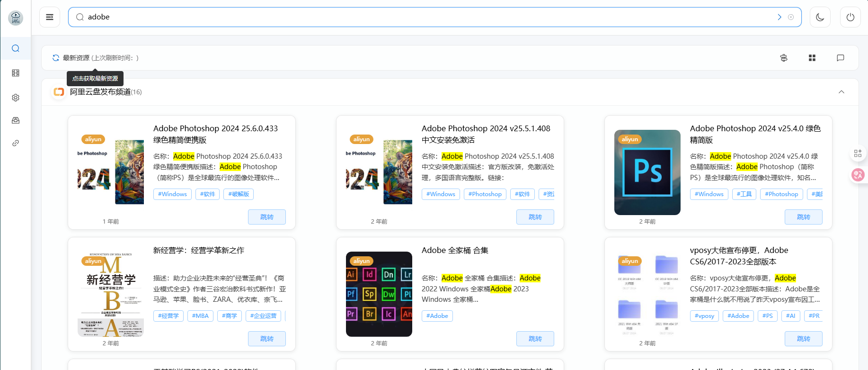Select #Adobe tag on the 全家桶 合集 card
The width and height of the screenshot is (868, 370).
pos(437,316)
